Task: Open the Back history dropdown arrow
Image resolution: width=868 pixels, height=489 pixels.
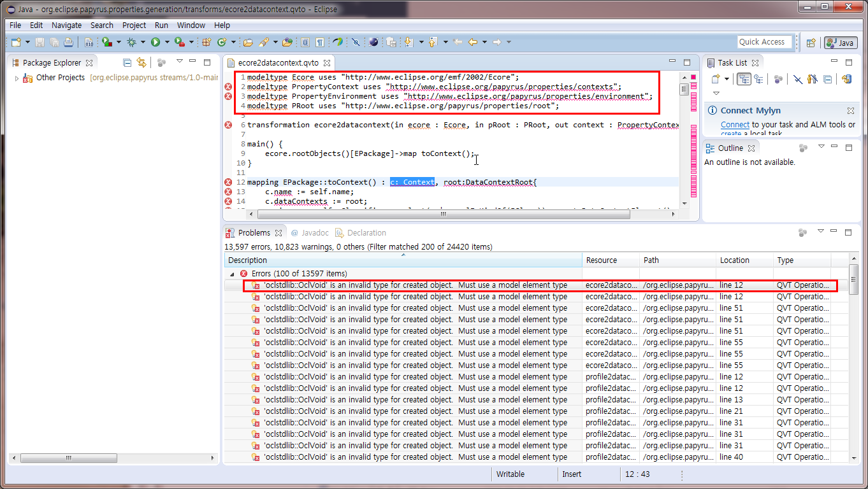Action: [484, 42]
